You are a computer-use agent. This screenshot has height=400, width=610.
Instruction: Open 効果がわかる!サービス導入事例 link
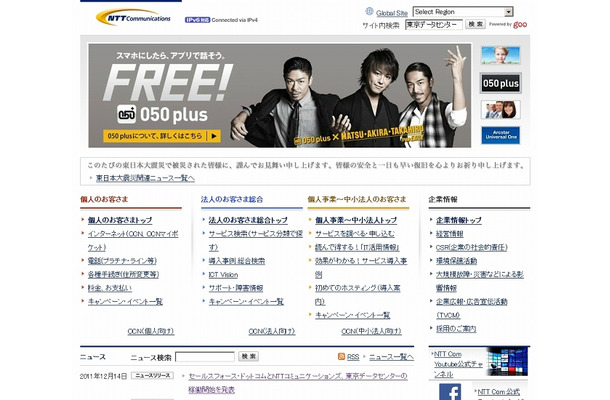pos(361,268)
